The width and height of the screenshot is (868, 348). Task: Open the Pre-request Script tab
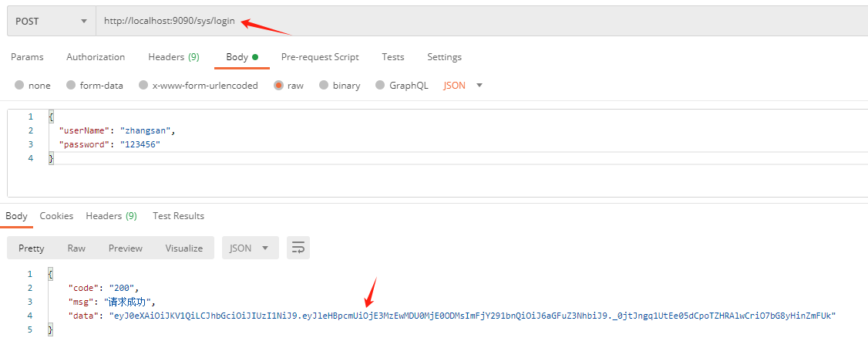(x=320, y=57)
